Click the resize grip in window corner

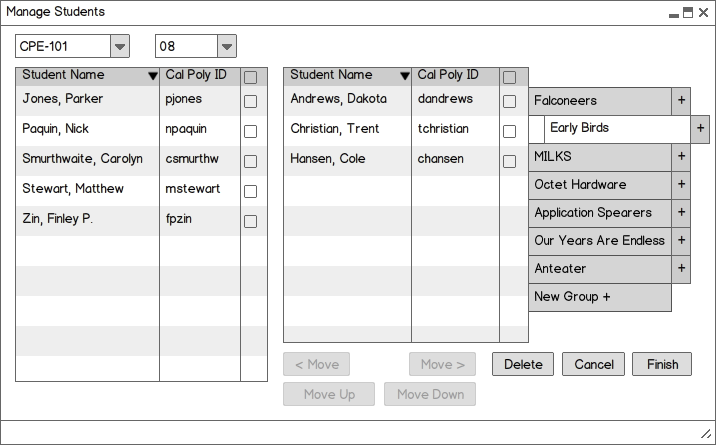[x=705, y=434]
